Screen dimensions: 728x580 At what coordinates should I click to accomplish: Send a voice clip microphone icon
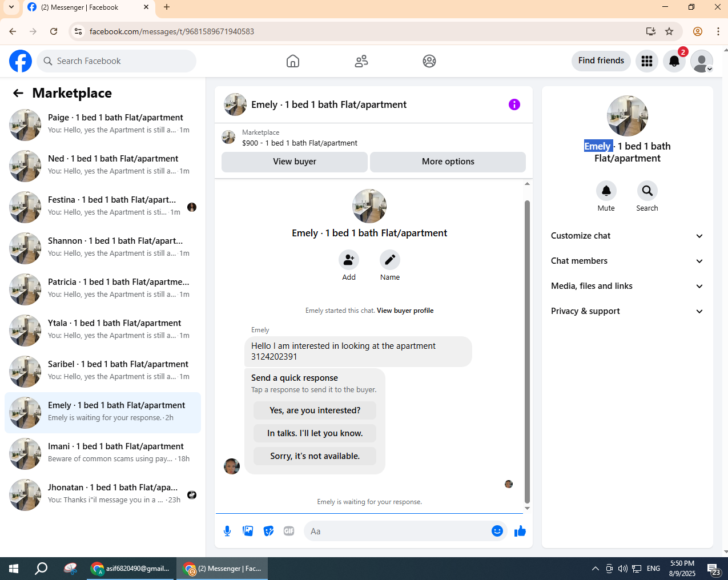click(227, 531)
